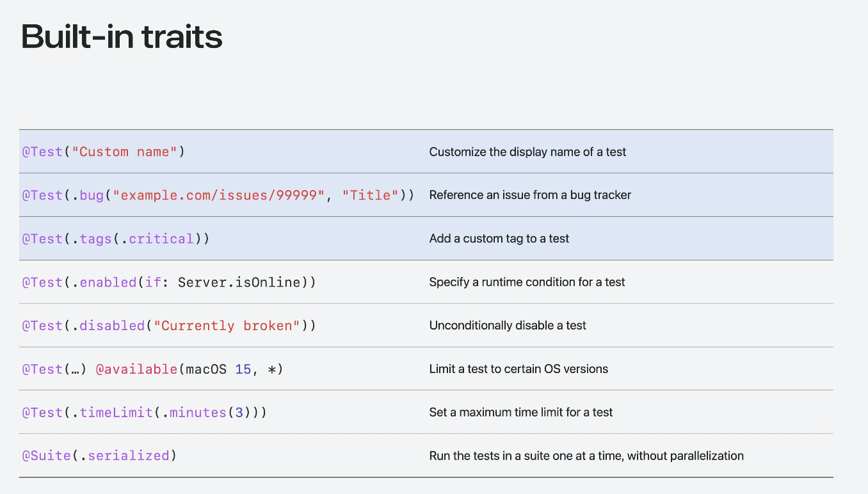Screen dimensions: 868x494
Task: Click the @Test(.enabled(if: Server.isOnline)) code
Action: [x=169, y=282]
